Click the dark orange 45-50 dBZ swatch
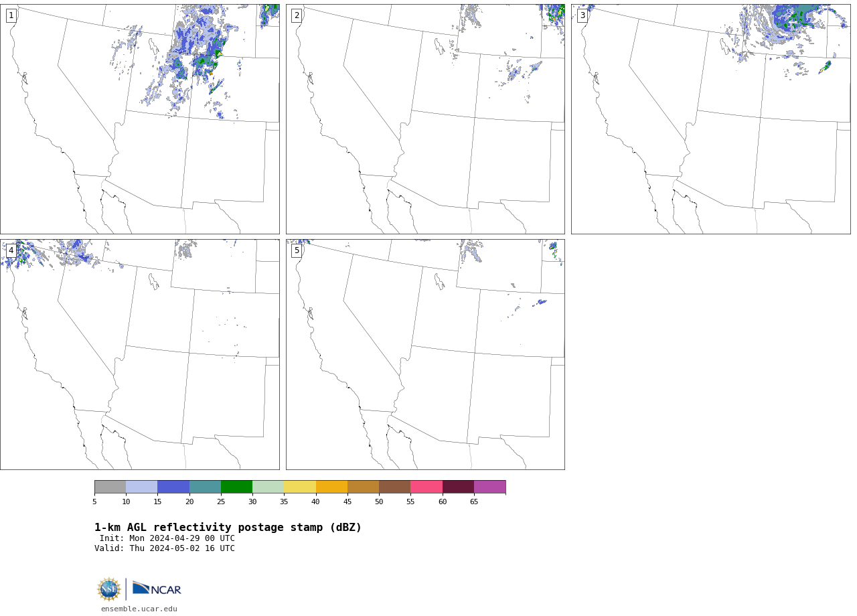This screenshot has height=616, width=857. tap(363, 487)
